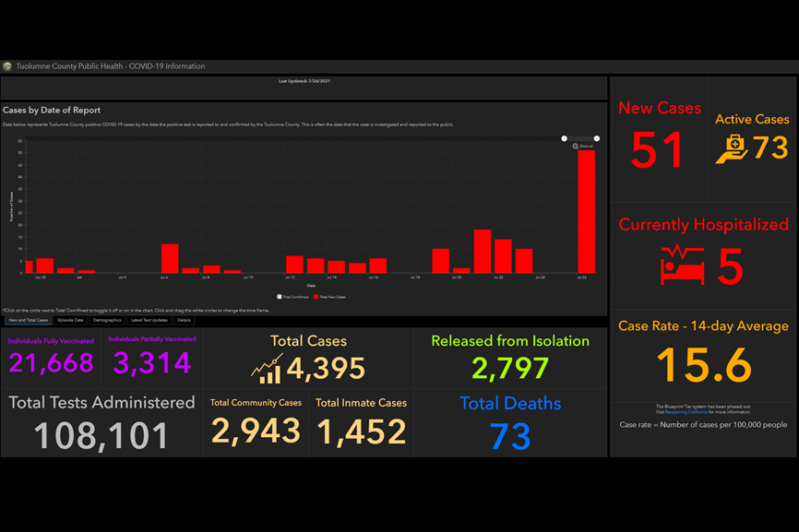Select the New and Total Cases tab
The height and width of the screenshot is (532, 799).
(28, 320)
